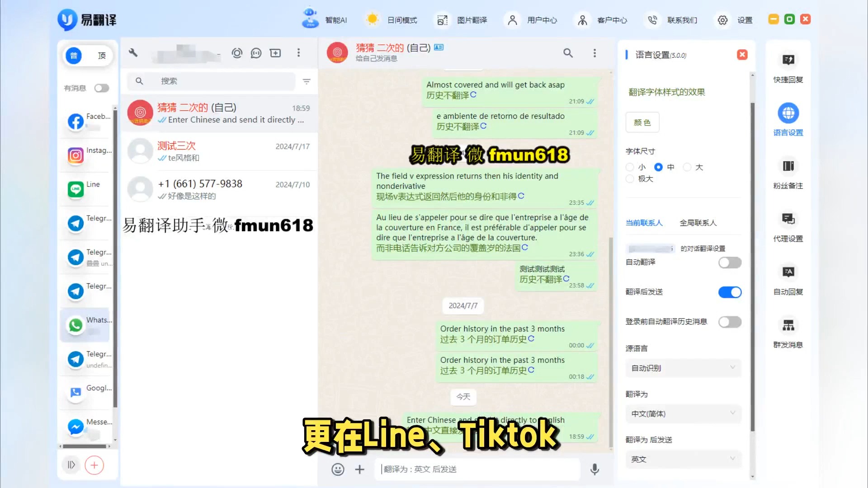Click the fan notes (粉丝备注) icon
This screenshot has height=488, width=868.
(x=788, y=166)
